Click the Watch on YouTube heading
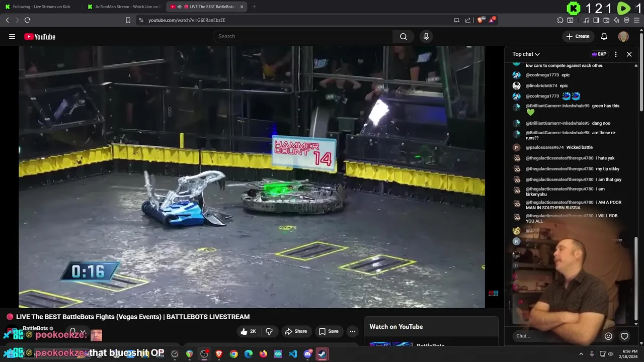Screen dimensions: 644x362 click(396, 327)
